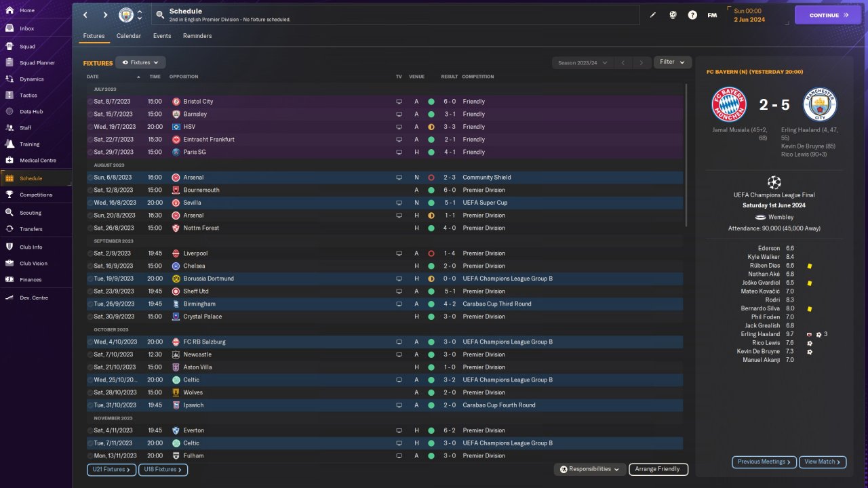Sort by the Competition column header
Viewport: 868px width, 488px height.
[x=478, y=77]
